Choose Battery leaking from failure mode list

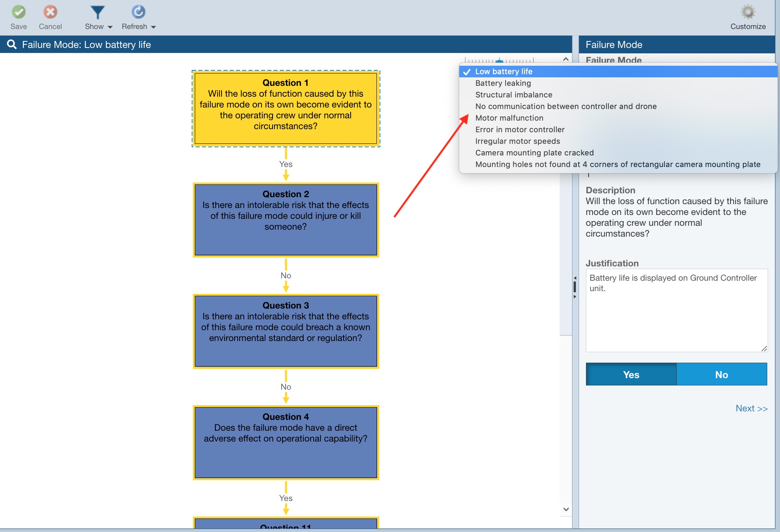[x=503, y=83]
